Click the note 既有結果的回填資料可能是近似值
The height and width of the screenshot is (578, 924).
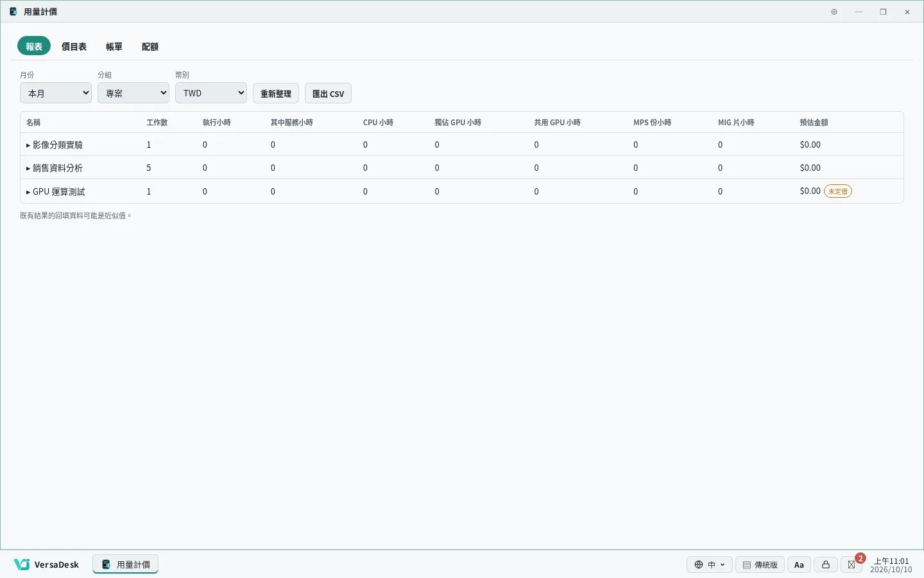[x=75, y=216]
